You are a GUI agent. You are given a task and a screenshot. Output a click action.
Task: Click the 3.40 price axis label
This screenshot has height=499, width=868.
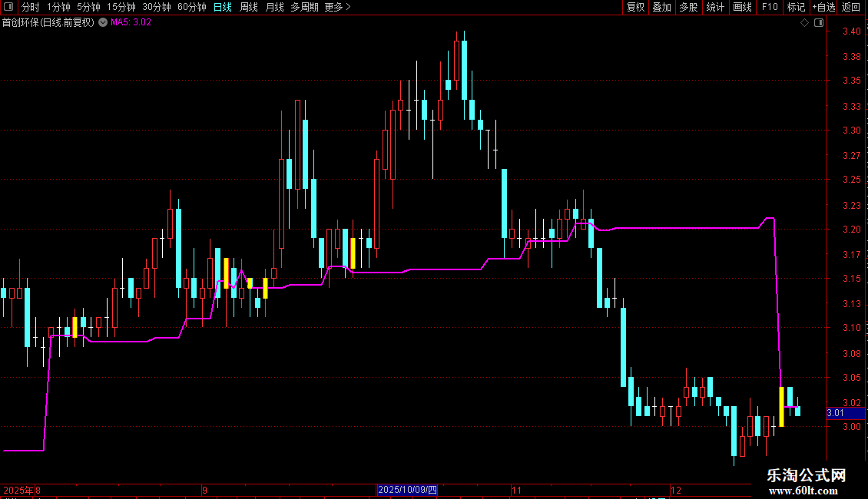tap(851, 31)
